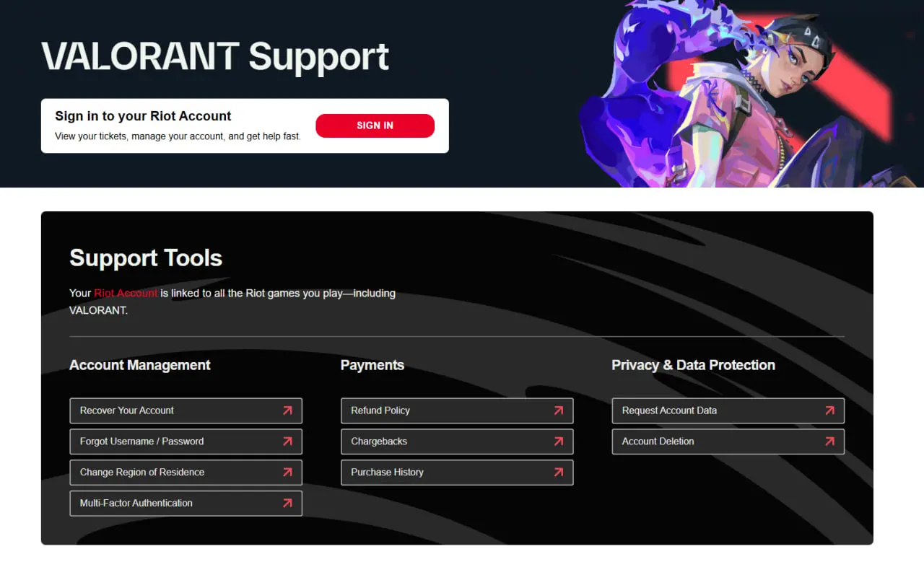Click the Privacy & Data Protection heading
Image resolution: width=924 pixels, height=580 pixels.
coord(693,365)
